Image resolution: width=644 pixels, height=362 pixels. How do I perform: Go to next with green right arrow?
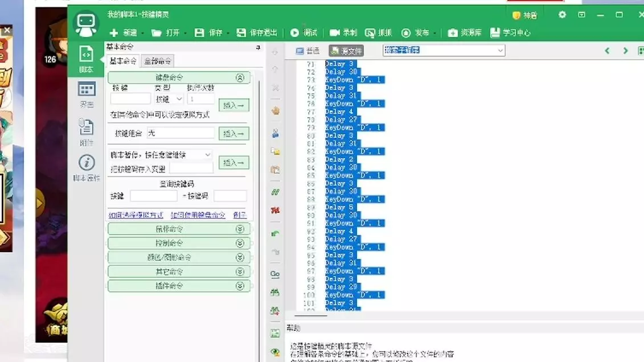(x=626, y=51)
